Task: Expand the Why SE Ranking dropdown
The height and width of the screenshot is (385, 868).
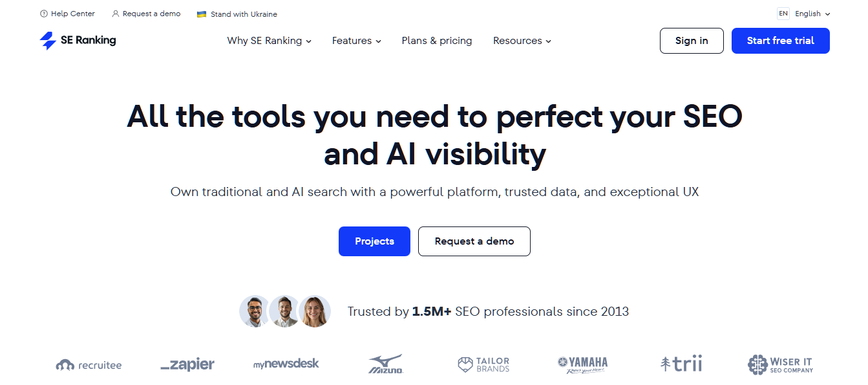Action: (269, 40)
